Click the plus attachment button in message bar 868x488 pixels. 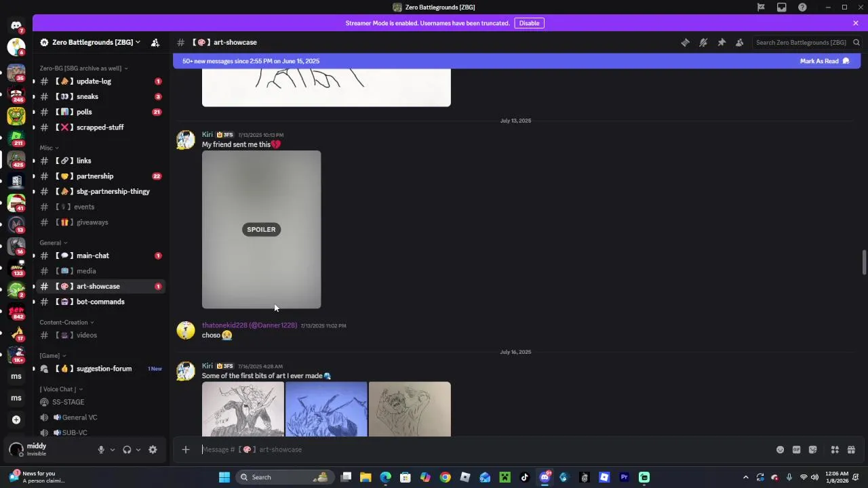[186, 449]
